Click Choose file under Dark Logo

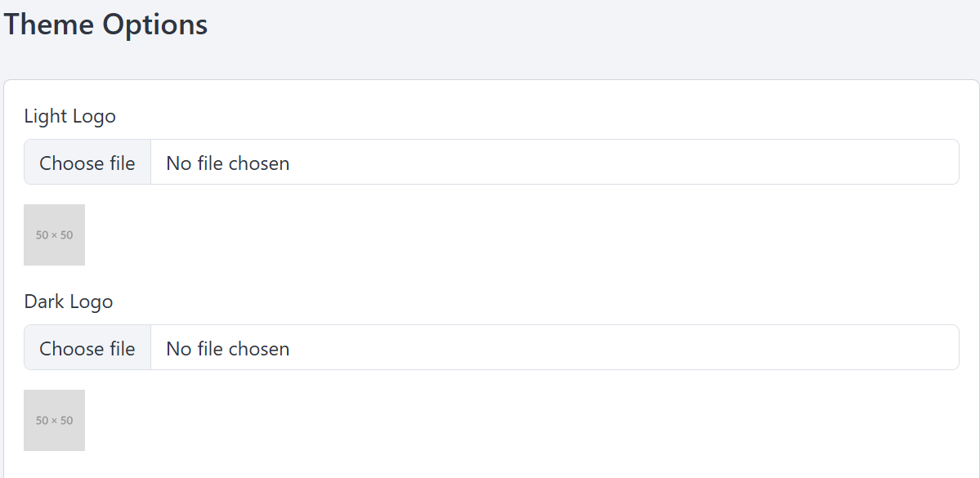(87, 349)
